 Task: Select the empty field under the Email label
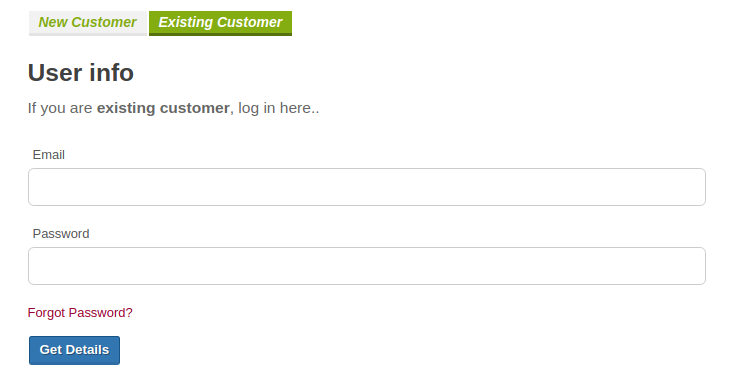click(x=367, y=187)
